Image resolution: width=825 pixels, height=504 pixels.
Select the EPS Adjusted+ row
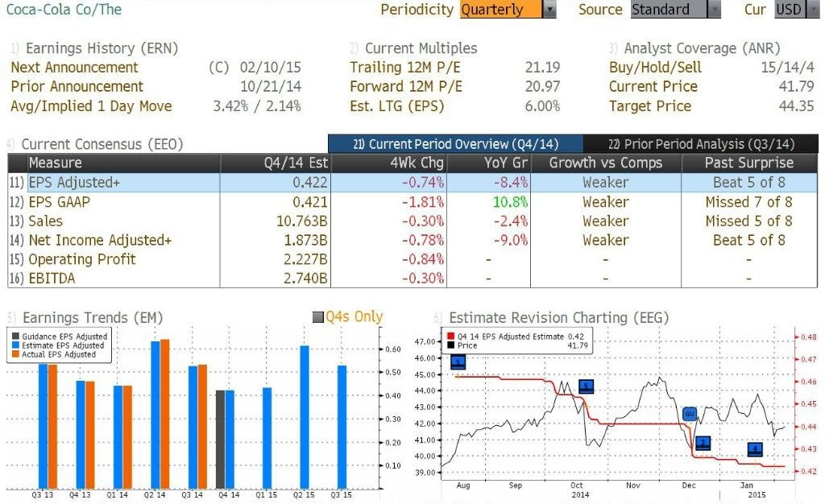point(412,183)
